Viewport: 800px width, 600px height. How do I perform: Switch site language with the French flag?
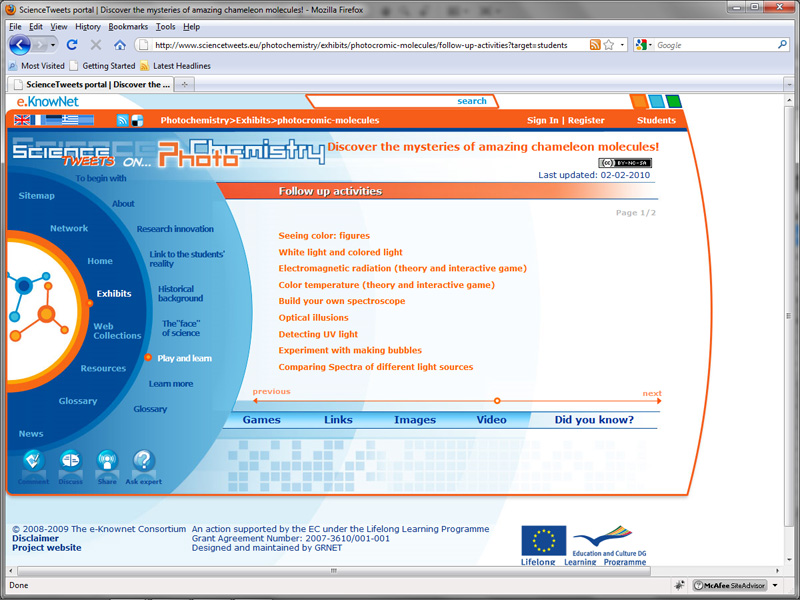tap(37, 120)
